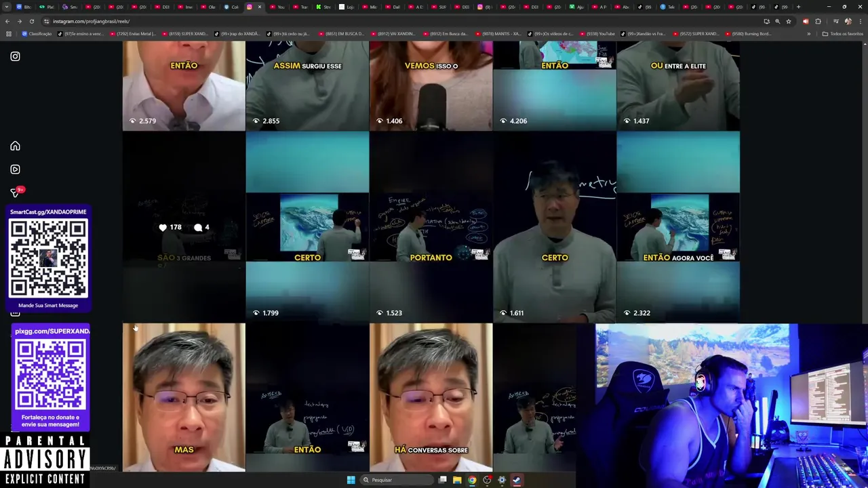Go forward with browser forward arrow
The height and width of the screenshot is (488, 868).
point(20,21)
